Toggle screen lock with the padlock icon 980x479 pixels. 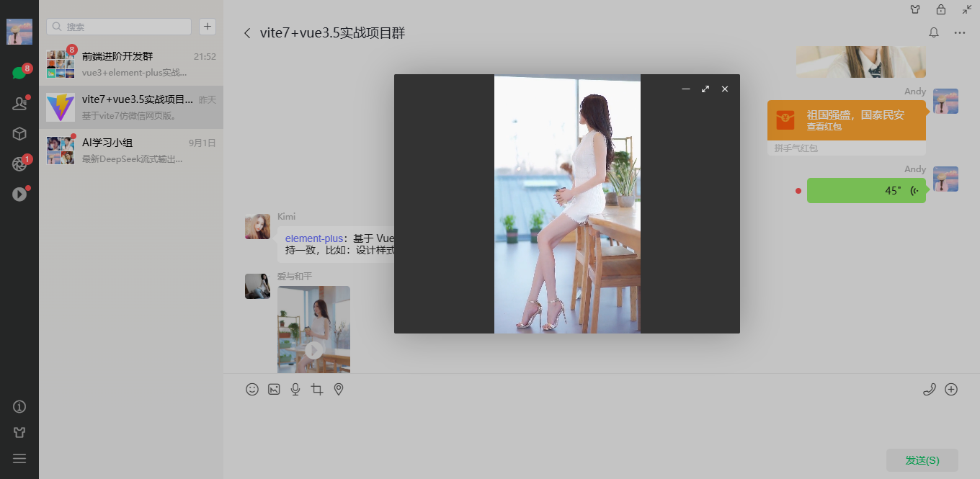pos(940,9)
